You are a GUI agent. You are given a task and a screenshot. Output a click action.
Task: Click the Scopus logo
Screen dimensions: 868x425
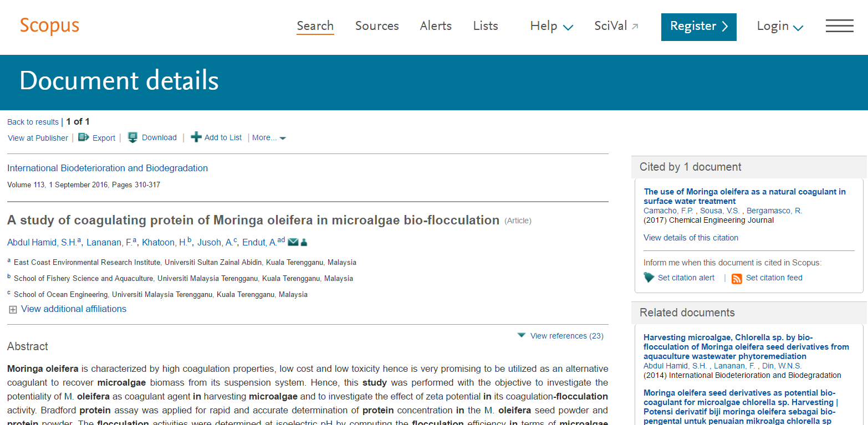point(49,25)
